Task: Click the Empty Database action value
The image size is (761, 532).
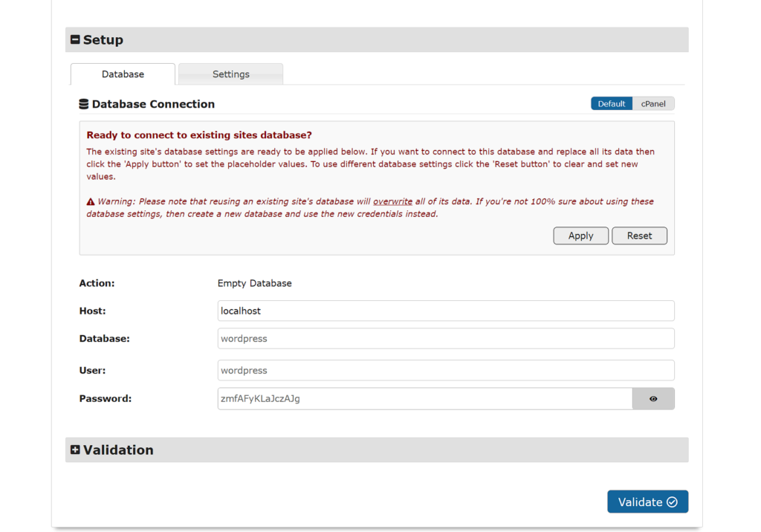Action: tap(254, 283)
